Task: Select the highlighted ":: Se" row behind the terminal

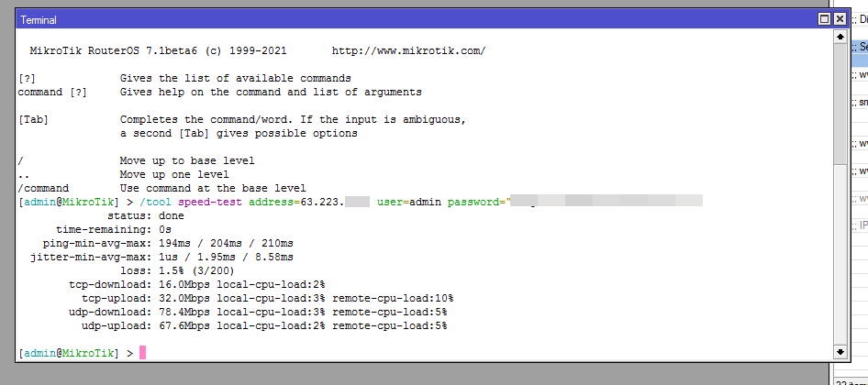Action: 861,47
